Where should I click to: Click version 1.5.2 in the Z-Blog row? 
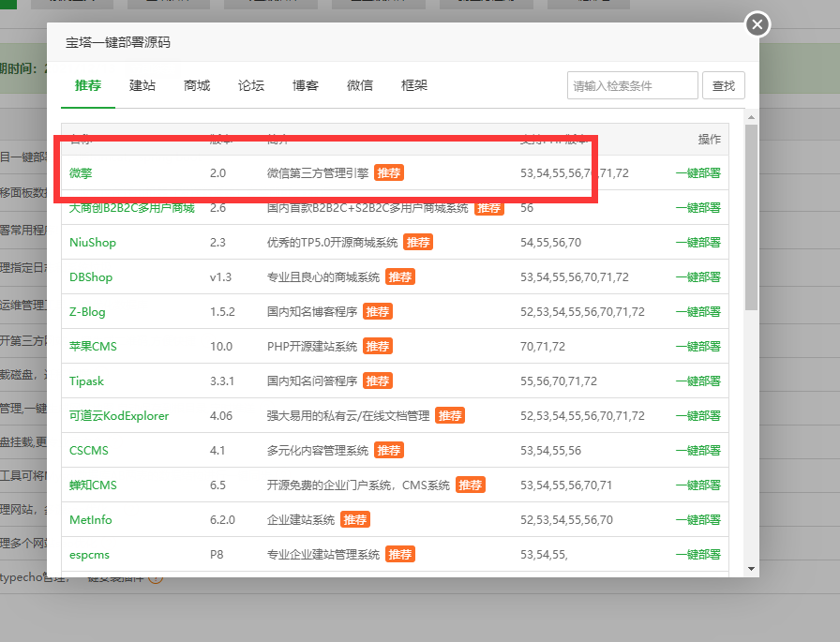(222, 312)
